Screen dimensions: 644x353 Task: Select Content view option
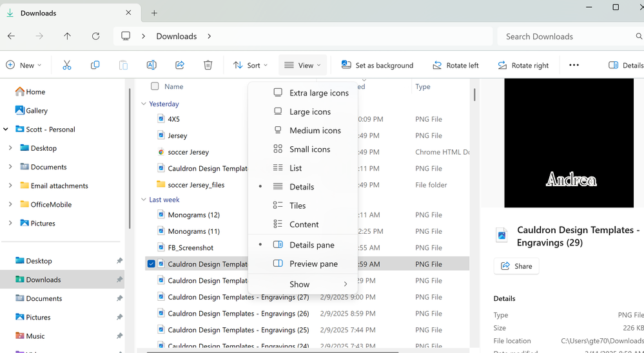point(303,225)
